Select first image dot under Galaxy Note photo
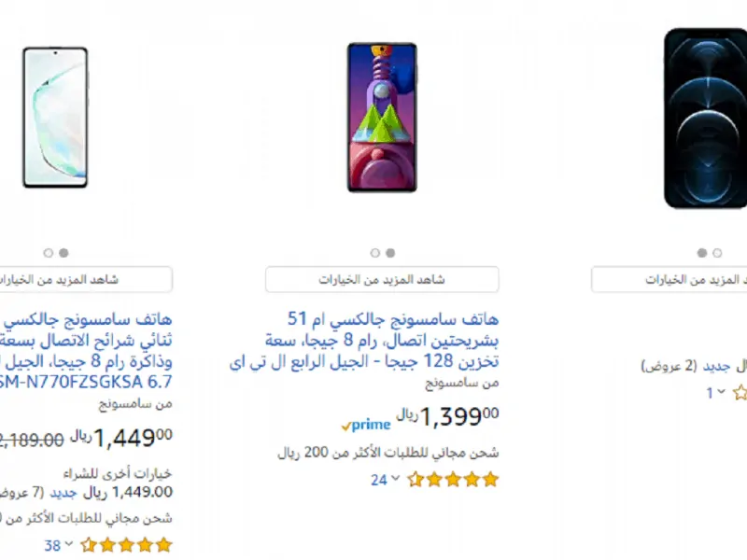 coord(49,253)
